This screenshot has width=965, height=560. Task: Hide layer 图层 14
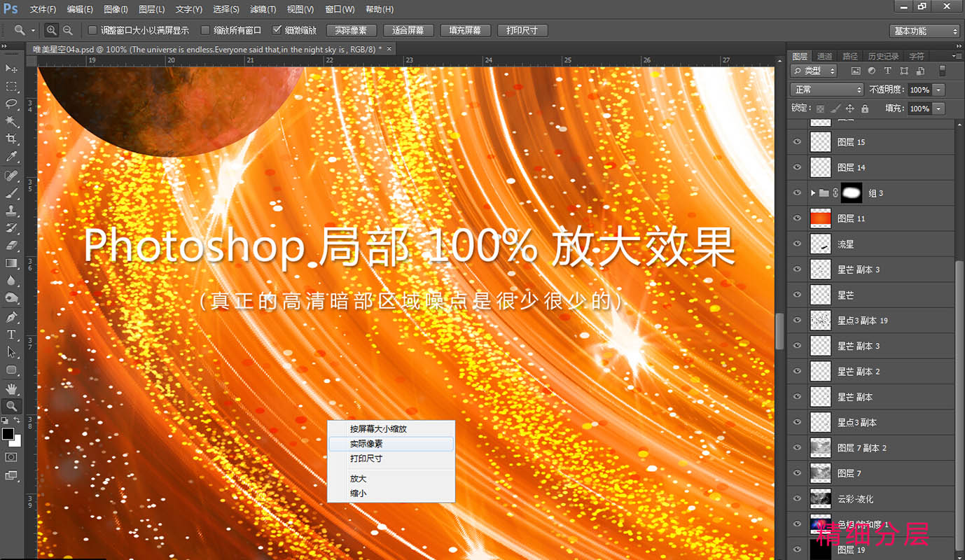(x=797, y=167)
